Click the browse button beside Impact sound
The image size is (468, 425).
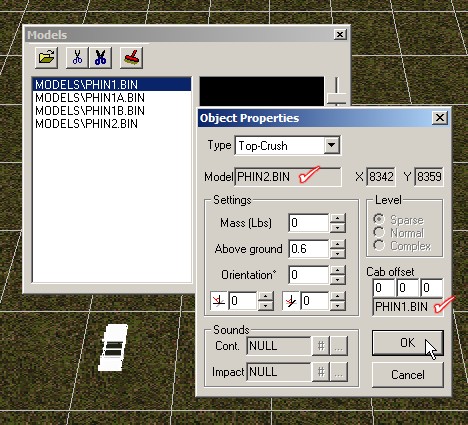tap(339, 372)
